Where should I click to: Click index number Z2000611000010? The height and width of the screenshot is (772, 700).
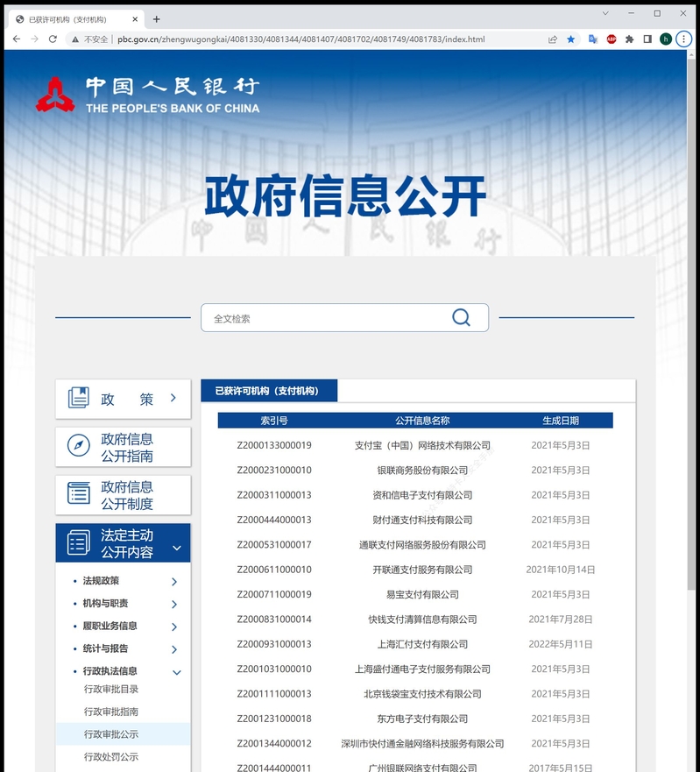[x=274, y=570]
